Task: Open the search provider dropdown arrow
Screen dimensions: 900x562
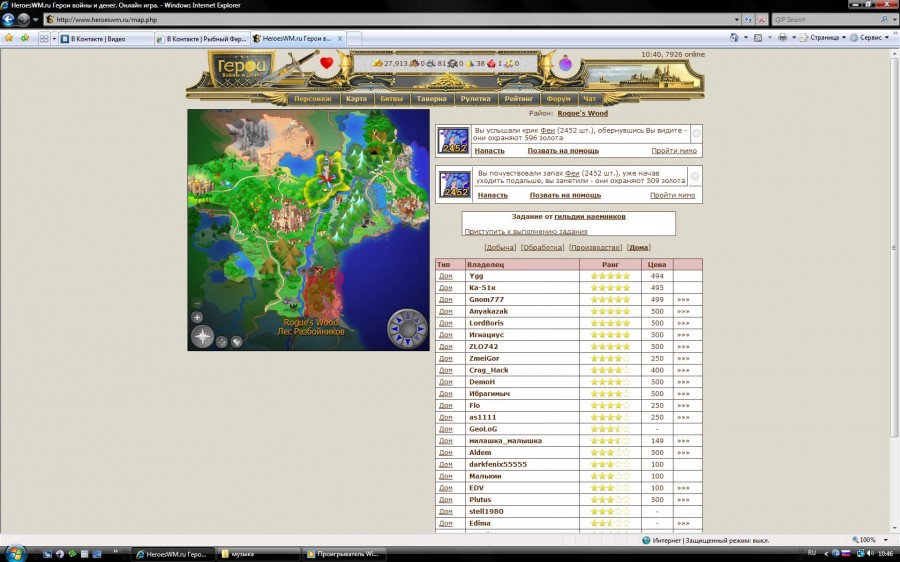Action: pos(894,20)
